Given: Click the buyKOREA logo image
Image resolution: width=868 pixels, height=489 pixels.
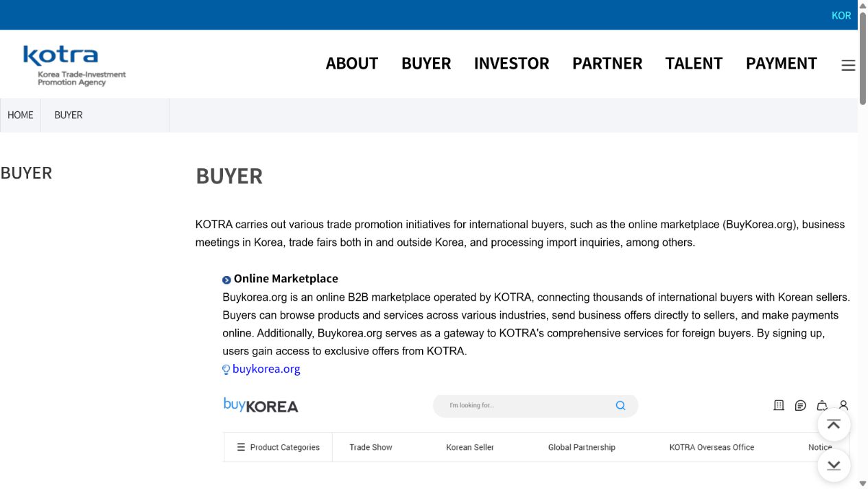Looking at the screenshot, I should point(261,405).
